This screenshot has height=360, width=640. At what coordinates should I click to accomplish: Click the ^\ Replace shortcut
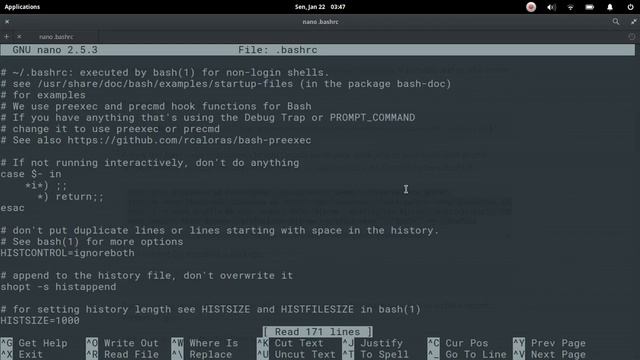click(x=202, y=355)
